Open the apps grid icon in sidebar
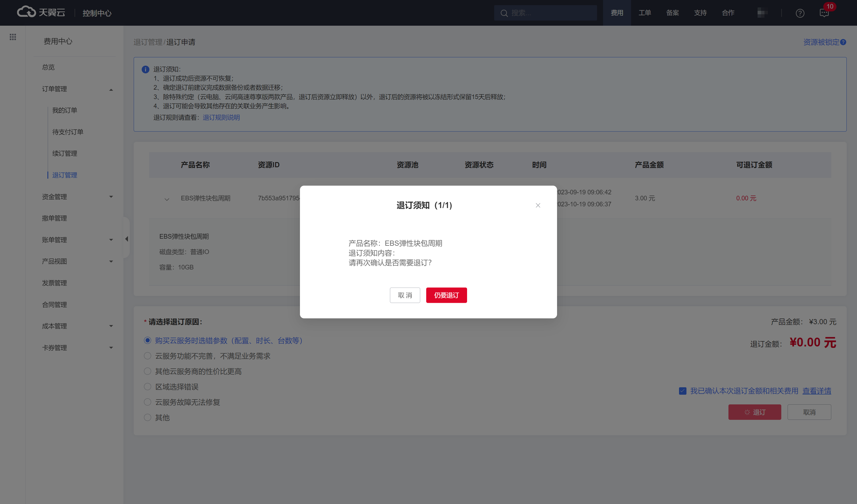This screenshot has height=504, width=857. coord(13,37)
